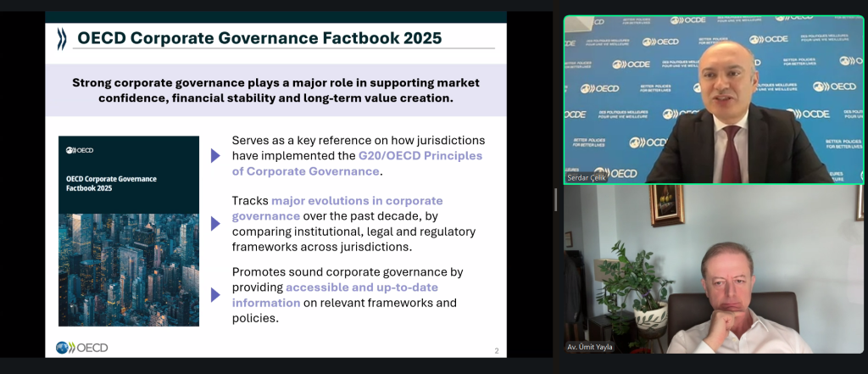Click the slide page number 2
Viewport: 868px width, 374px height.
tap(497, 350)
